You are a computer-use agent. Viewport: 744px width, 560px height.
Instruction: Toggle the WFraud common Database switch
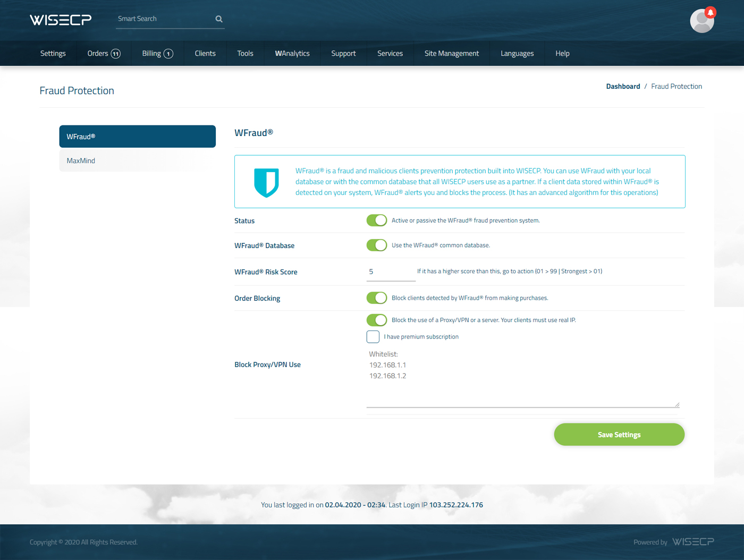tap(377, 245)
